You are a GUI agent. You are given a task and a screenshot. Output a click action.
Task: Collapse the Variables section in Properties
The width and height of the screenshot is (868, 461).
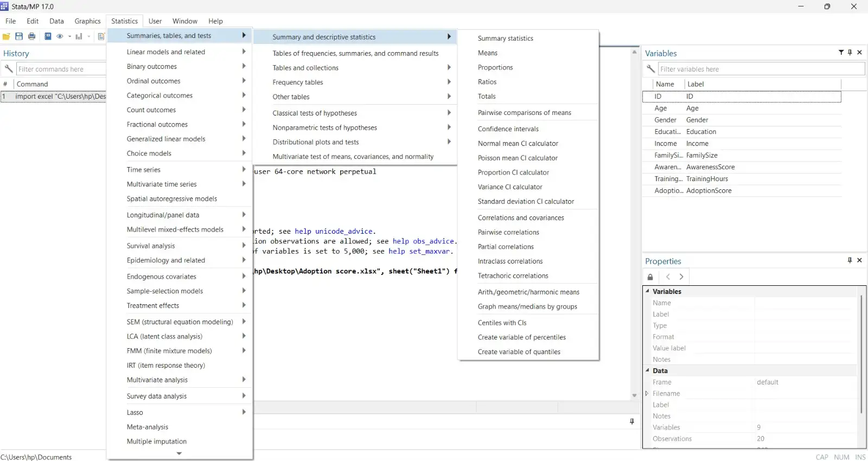[647, 291]
